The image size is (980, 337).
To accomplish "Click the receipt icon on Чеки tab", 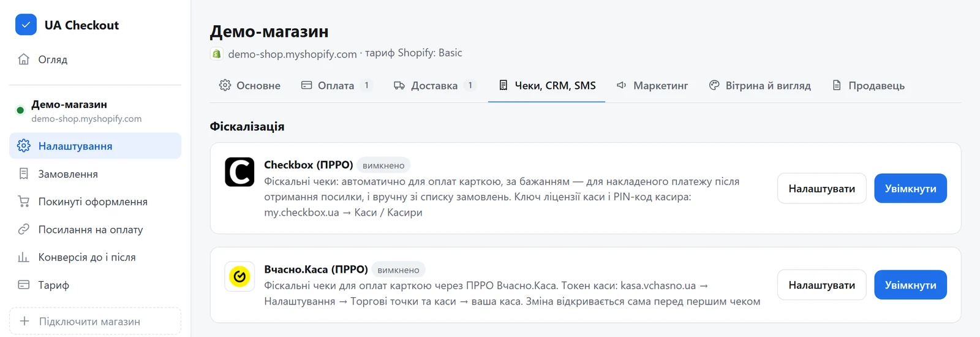I will point(503,85).
